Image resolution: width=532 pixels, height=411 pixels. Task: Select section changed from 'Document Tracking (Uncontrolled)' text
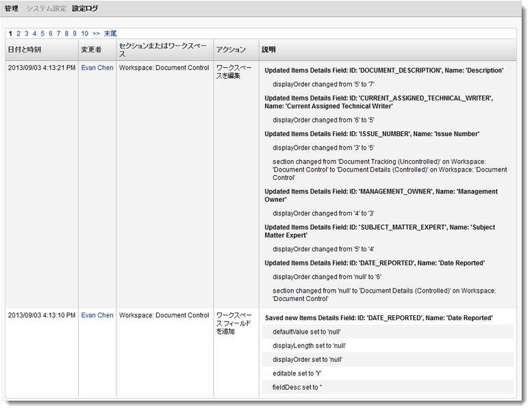pyautogui.click(x=390, y=170)
